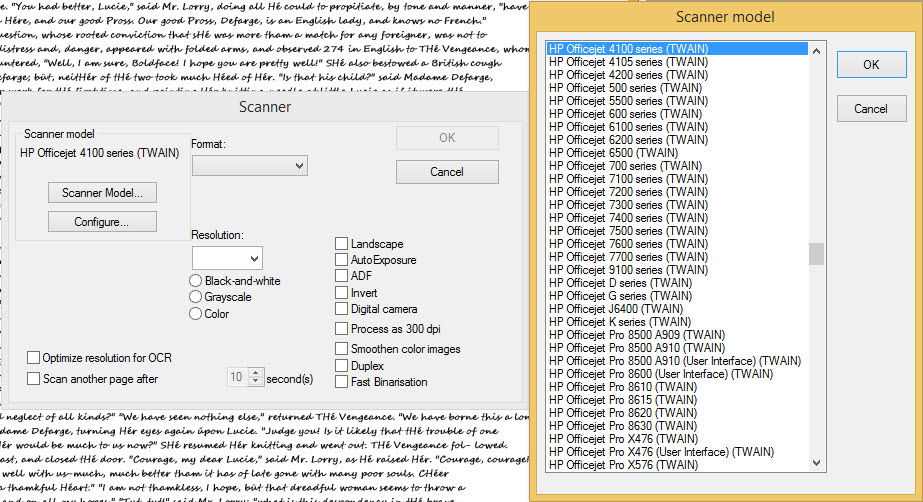Select HP Officejet Pro 8500 A909 (TWAIN)
The width and height of the screenshot is (923, 502).
pos(677,335)
